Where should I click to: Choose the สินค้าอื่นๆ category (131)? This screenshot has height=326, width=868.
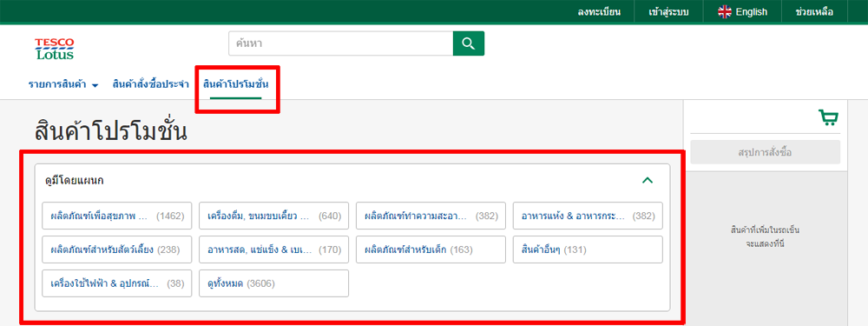coord(588,249)
